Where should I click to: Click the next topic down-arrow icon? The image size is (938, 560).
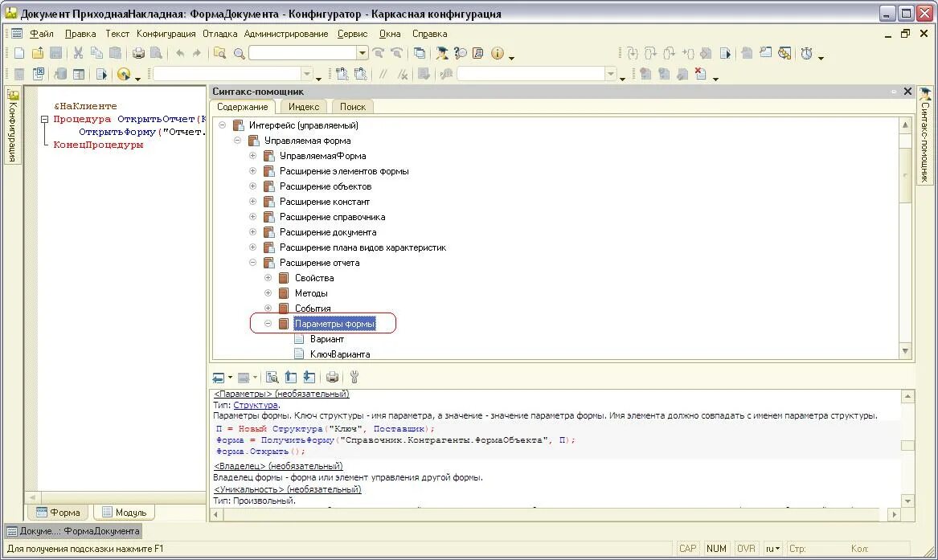coord(309,378)
